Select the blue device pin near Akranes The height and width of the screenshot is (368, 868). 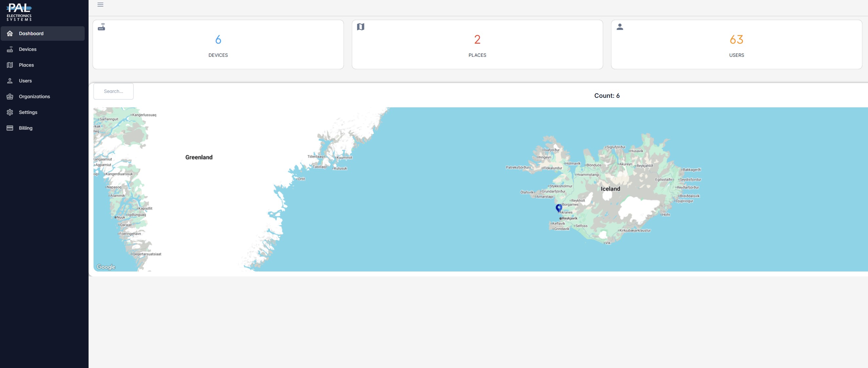[559, 208]
